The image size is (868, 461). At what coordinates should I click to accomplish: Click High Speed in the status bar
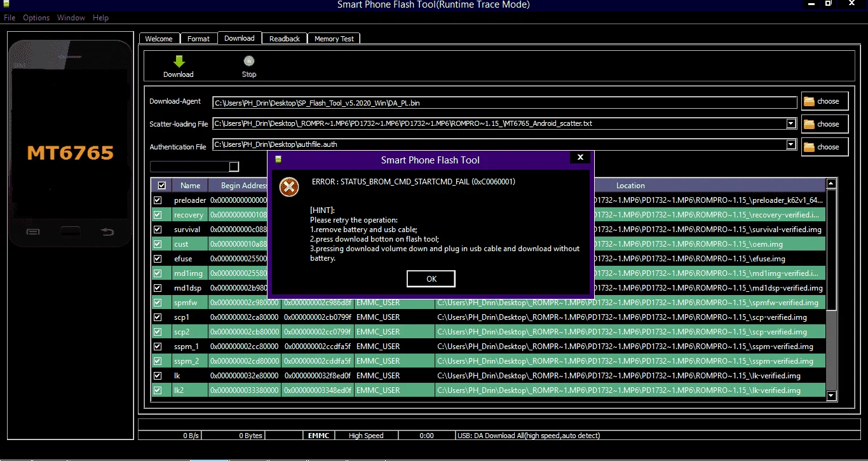[x=366, y=436]
